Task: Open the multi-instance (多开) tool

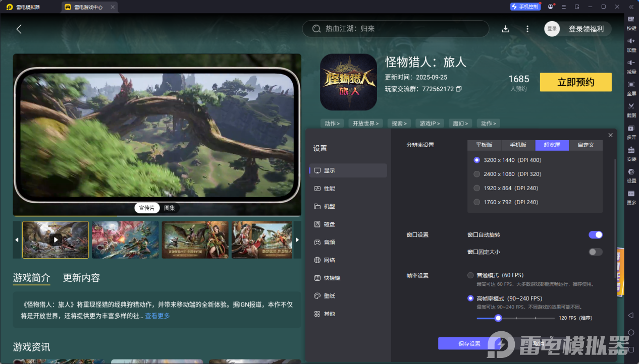Action: coord(631,129)
